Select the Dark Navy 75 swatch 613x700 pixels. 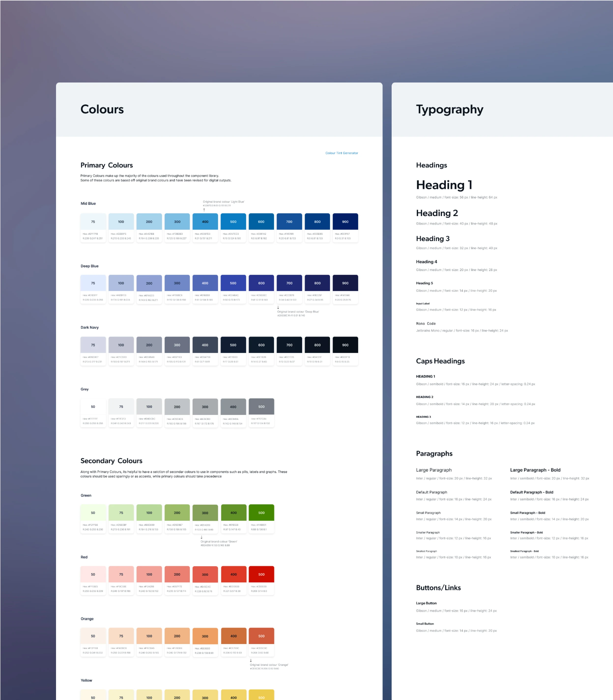point(93,351)
